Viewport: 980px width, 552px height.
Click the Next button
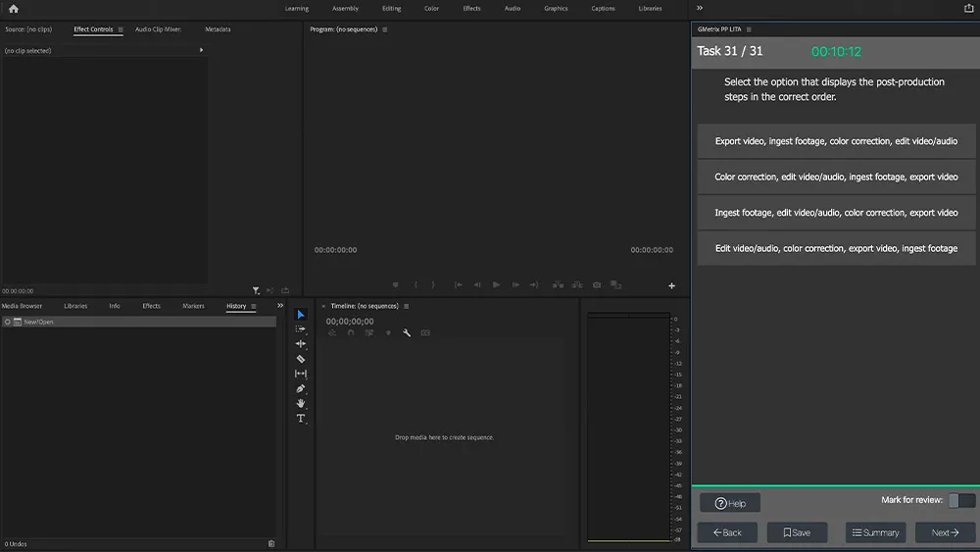pyautogui.click(x=945, y=532)
